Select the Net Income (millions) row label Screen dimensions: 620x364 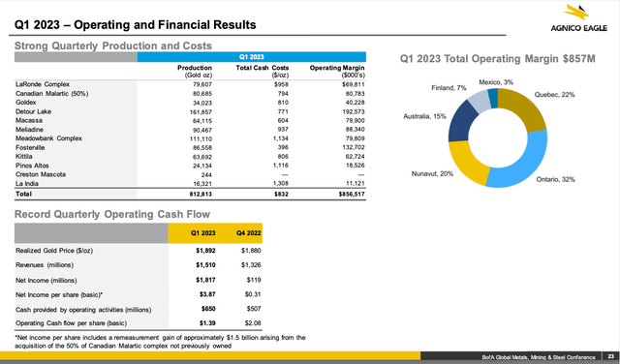pos(46,280)
